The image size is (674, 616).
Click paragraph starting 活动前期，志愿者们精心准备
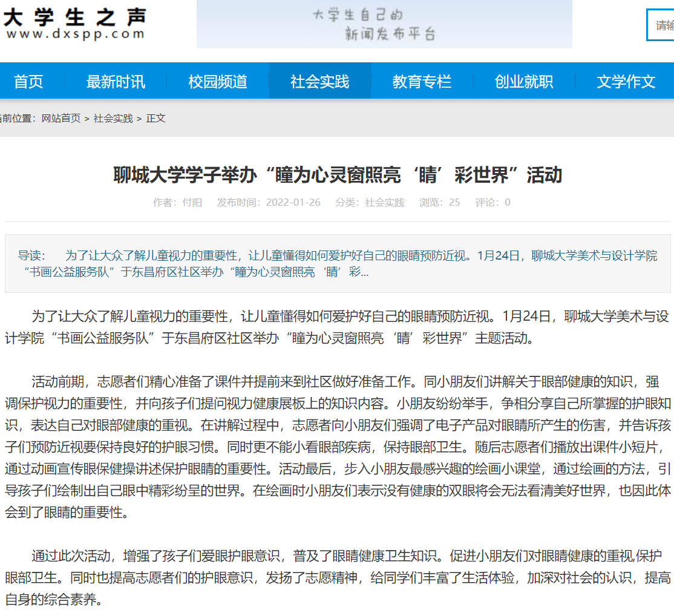[x=338, y=447]
